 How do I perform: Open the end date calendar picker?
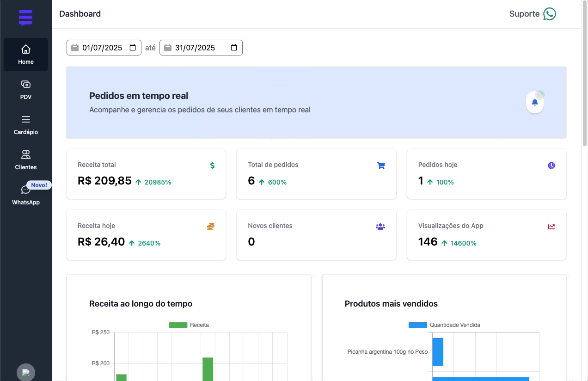[x=234, y=48]
